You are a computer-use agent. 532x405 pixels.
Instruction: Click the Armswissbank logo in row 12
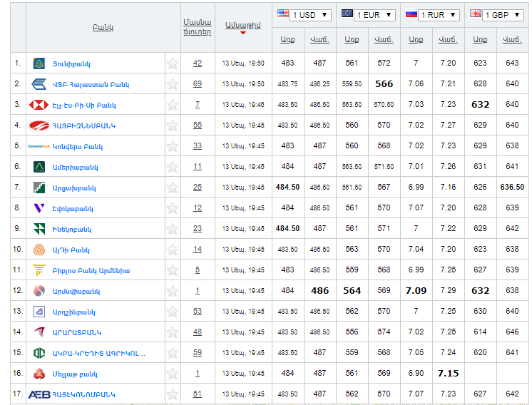(x=39, y=291)
